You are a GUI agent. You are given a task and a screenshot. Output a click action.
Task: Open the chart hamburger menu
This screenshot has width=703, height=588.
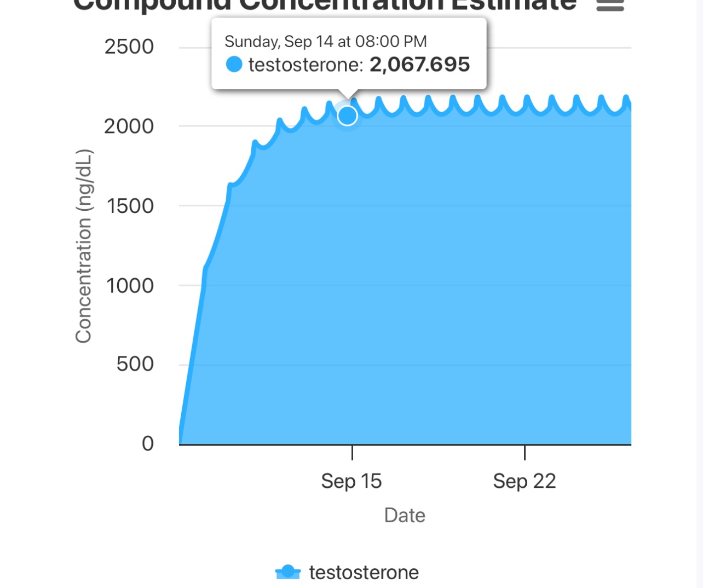pos(610,5)
